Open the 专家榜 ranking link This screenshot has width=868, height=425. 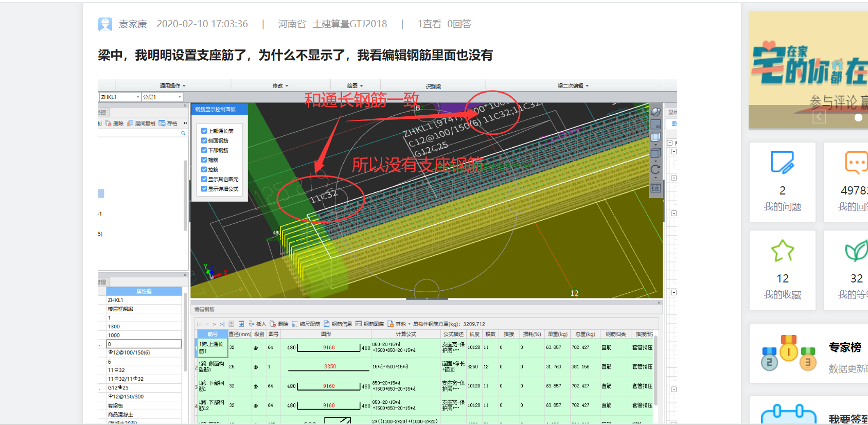click(x=845, y=347)
